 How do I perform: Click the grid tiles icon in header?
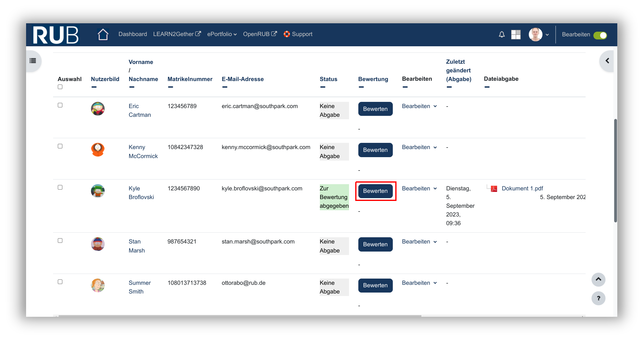pyautogui.click(x=516, y=34)
